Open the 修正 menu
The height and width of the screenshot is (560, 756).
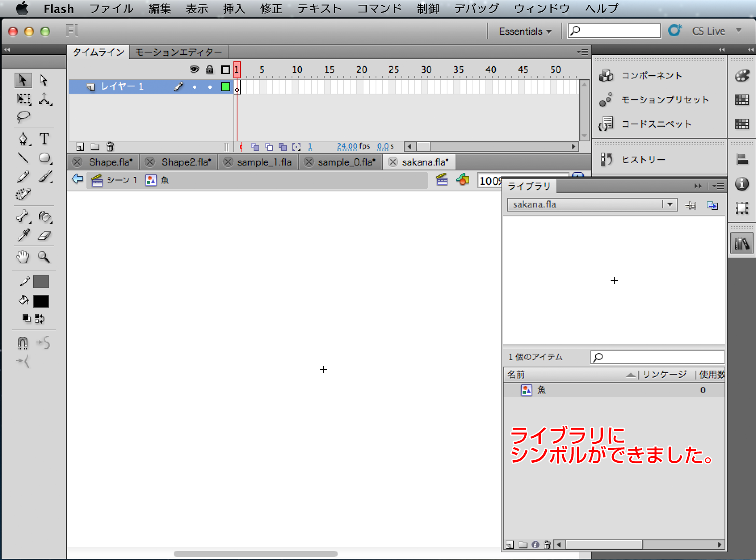271,8
